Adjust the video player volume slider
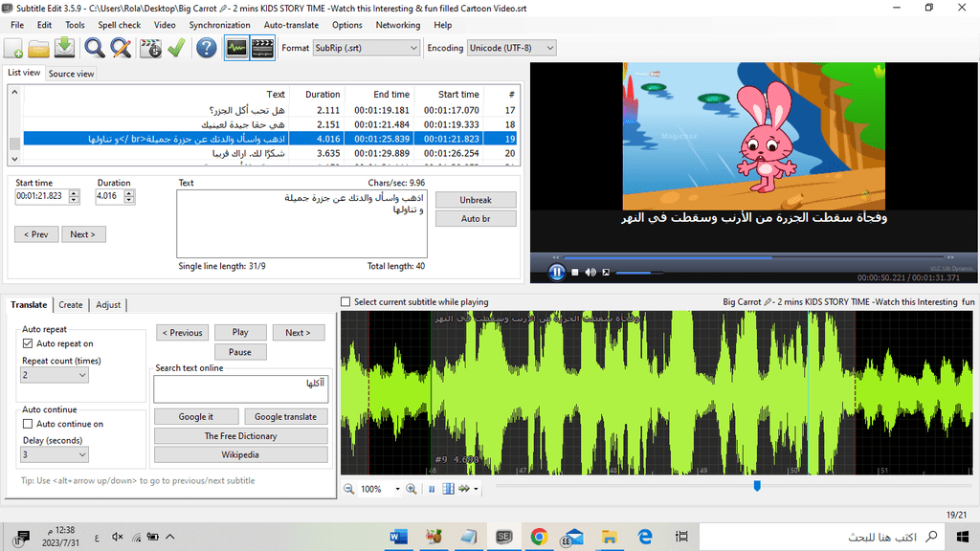The height and width of the screenshot is (551, 980). click(638, 273)
